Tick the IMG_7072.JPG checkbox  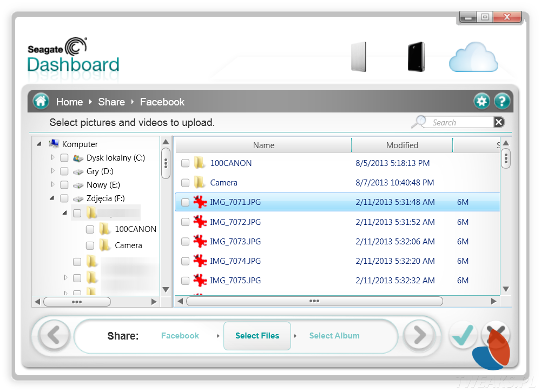[185, 222]
